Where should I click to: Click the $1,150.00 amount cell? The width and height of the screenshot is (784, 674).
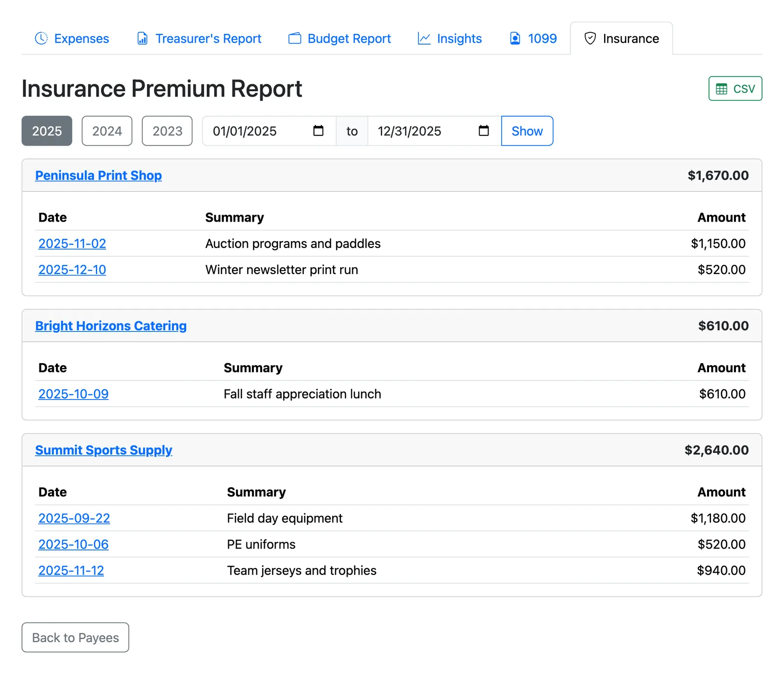tap(718, 244)
